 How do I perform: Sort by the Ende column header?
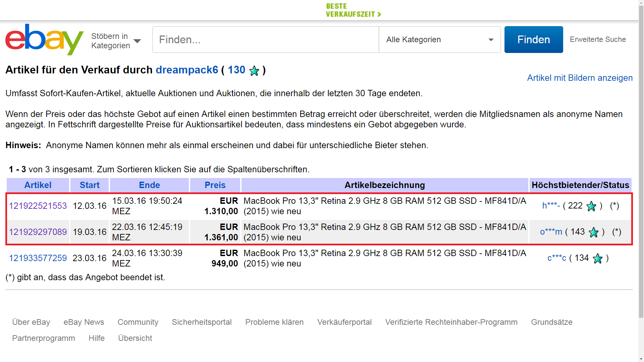(149, 185)
